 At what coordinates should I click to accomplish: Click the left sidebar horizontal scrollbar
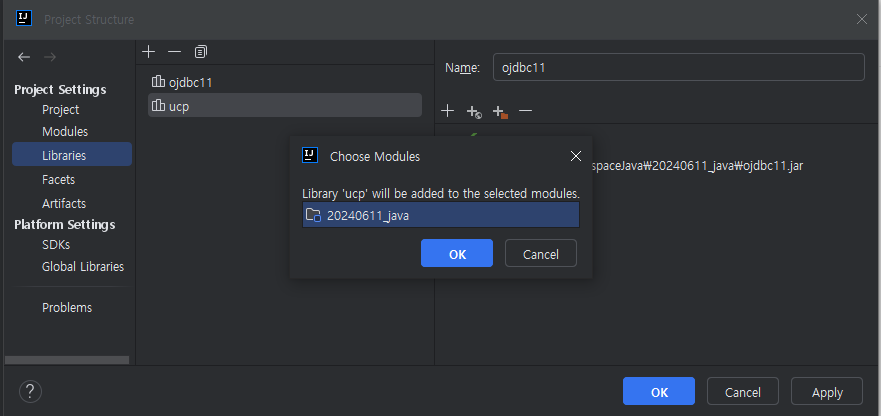tap(67, 360)
